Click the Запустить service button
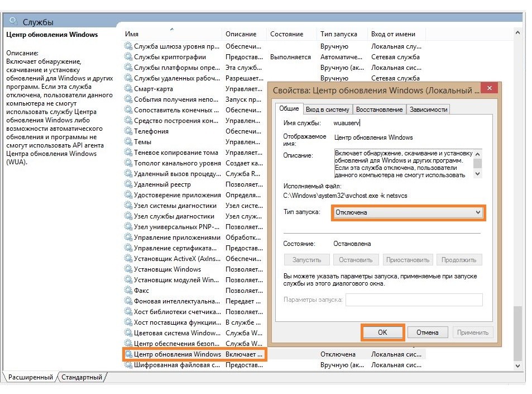Image resolution: width=532 pixels, height=394 pixels. click(306, 260)
